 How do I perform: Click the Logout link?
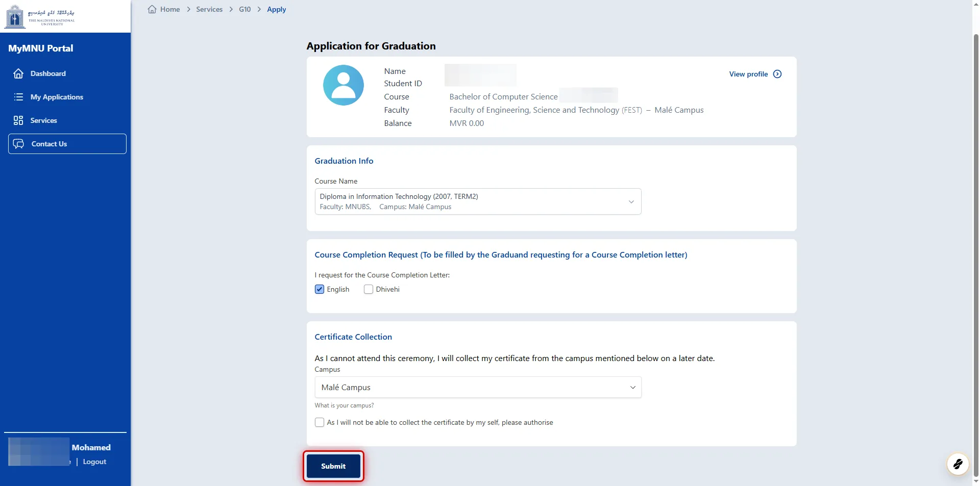[x=94, y=462]
